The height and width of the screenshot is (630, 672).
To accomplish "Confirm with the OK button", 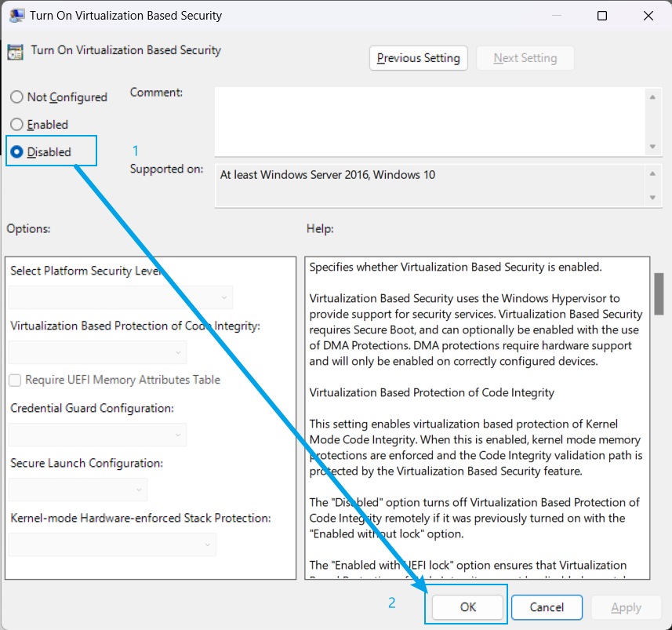I will coord(467,606).
